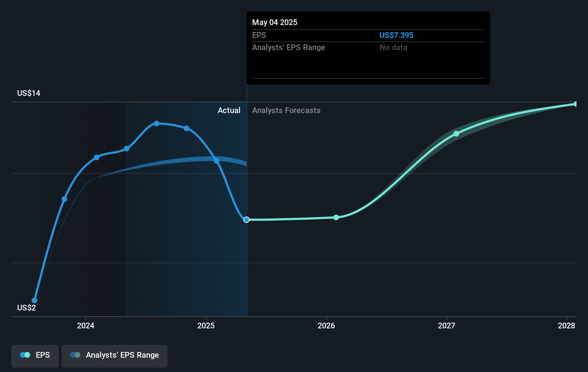Toggle the EPS legend button
Screen dimensions: 588x372
[35, 356]
